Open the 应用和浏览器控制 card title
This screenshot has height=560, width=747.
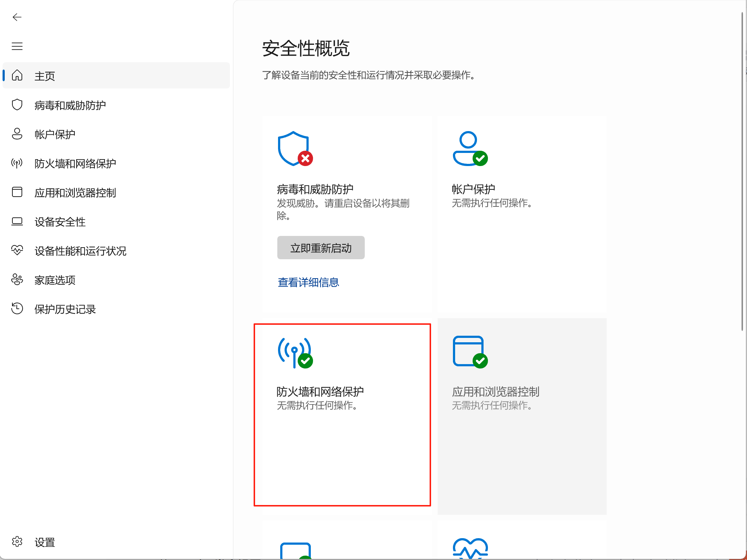(496, 391)
